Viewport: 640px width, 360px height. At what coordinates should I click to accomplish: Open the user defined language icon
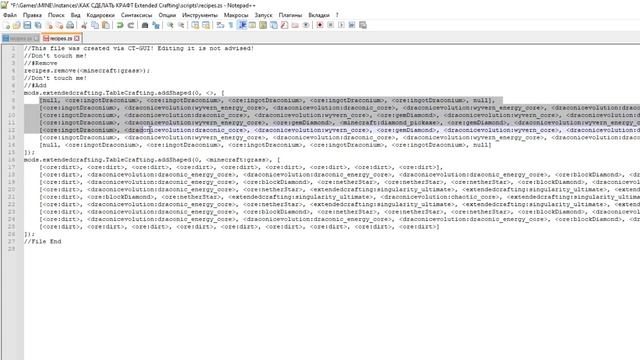click(252, 25)
